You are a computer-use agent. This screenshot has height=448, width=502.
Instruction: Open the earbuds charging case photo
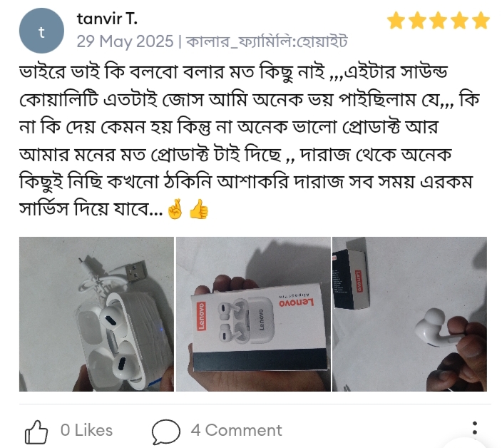pyautogui.click(x=96, y=314)
